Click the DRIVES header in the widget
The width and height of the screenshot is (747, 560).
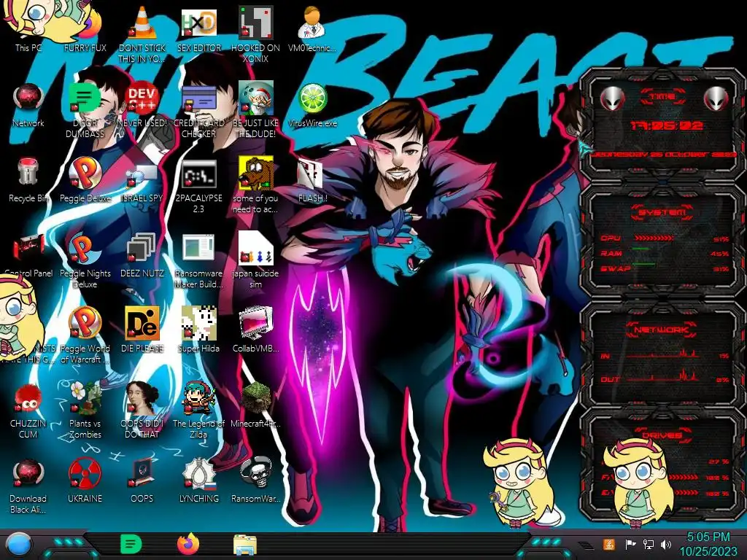tap(661, 435)
